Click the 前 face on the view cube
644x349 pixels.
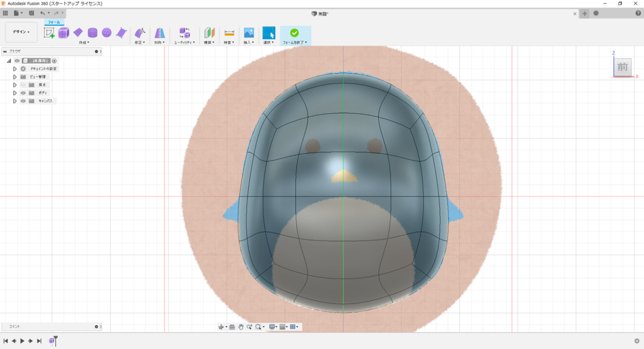coord(623,67)
